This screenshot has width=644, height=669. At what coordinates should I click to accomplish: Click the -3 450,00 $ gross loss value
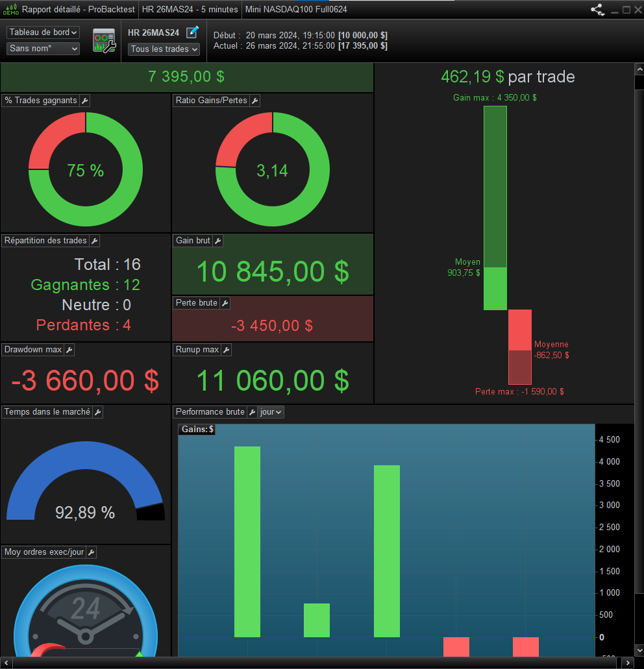[272, 326]
